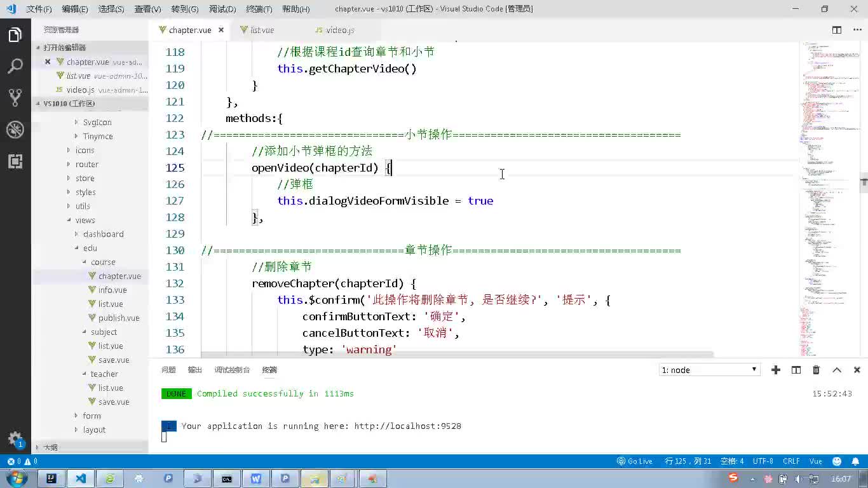Image resolution: width=868 pixels, height=488 pixels.
Task: Open the 帮助(H) menu
Action: pos(296,9)
